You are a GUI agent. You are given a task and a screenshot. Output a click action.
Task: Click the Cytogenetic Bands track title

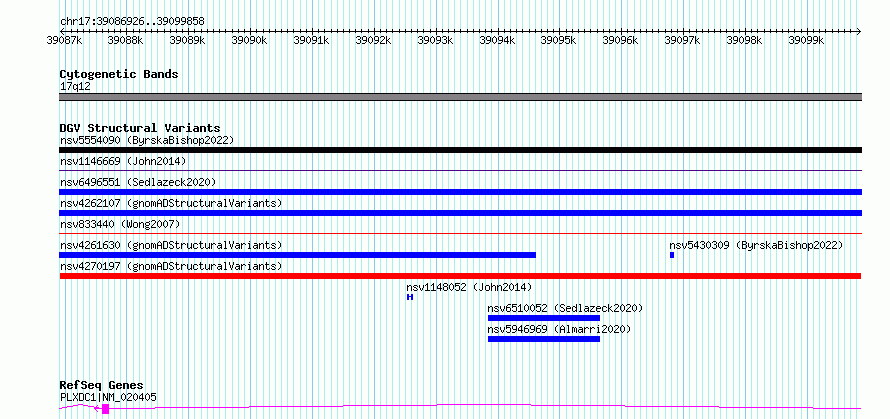[x=119, y=74]
